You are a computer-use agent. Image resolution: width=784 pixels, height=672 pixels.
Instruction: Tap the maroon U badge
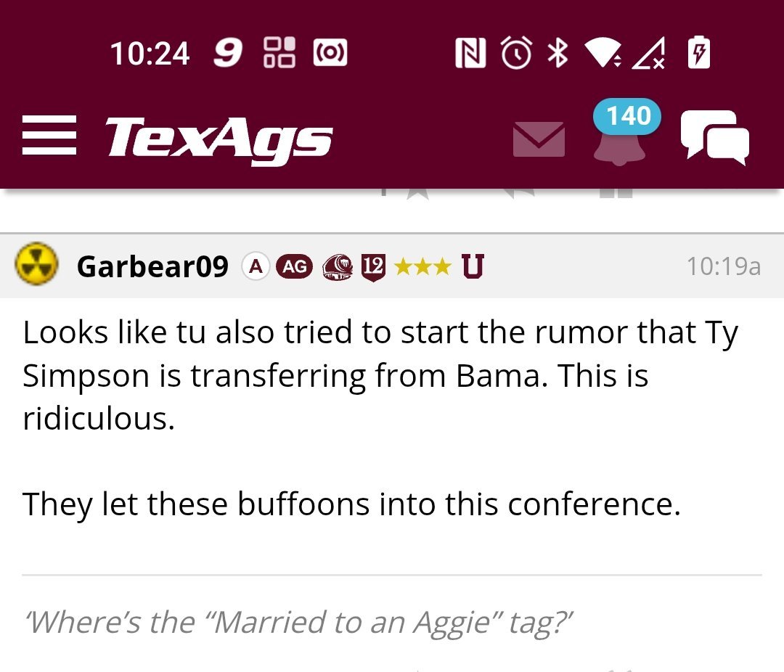[x=473, y=267]
